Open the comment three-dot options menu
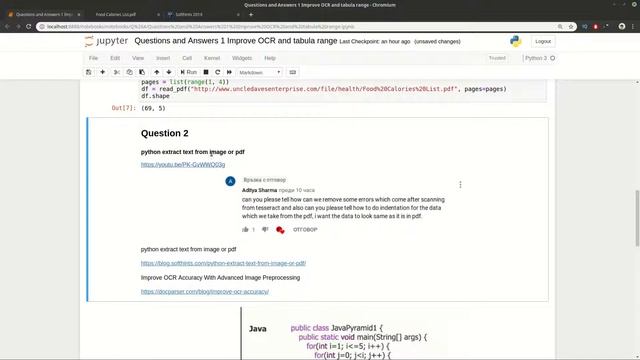 460,185
